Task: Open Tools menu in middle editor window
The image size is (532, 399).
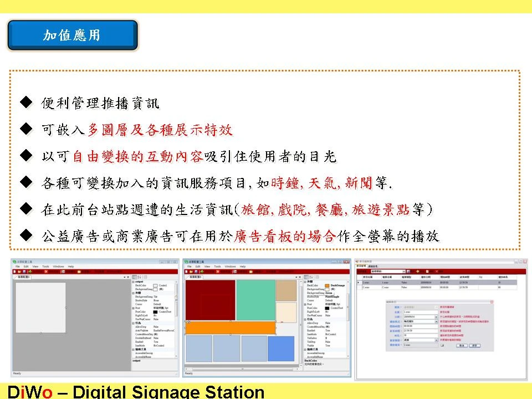Action: [216, 267]
